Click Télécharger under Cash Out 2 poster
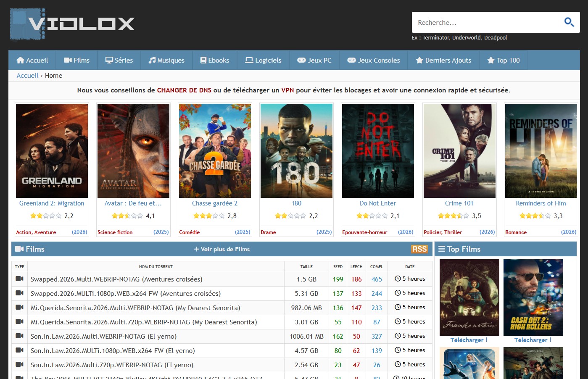Screen dimensions: 588x379 pos(533,340)
